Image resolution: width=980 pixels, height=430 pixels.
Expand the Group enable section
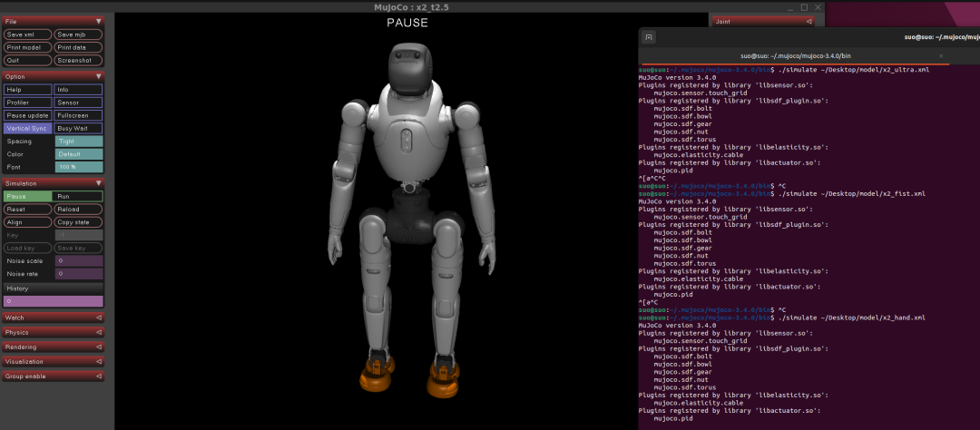click(x=54, y=376)
